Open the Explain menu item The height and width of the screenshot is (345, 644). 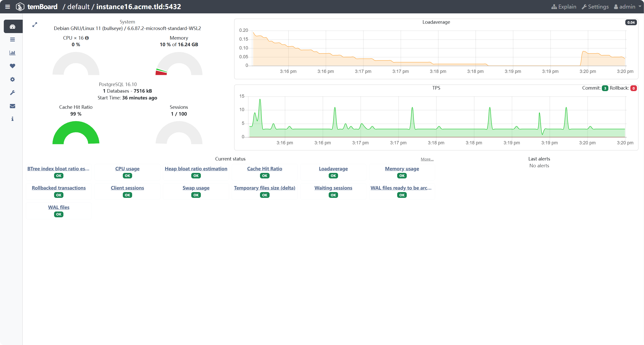tap(564, 7)
